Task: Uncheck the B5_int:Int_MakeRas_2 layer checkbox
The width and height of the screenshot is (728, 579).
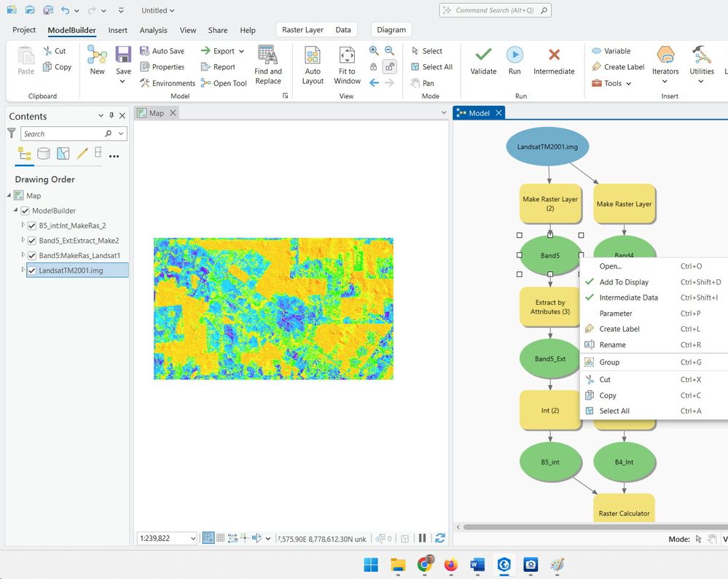Action: point(32,225)
